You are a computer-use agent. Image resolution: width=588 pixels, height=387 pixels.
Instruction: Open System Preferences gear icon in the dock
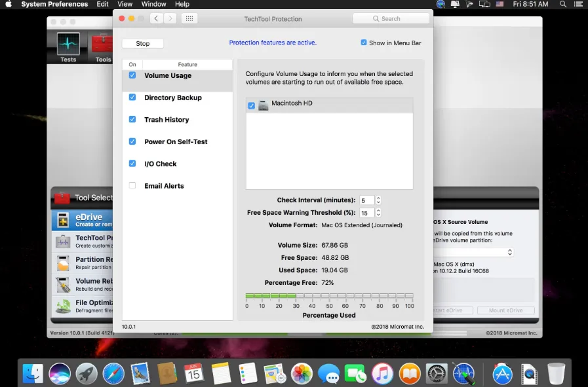437,373
